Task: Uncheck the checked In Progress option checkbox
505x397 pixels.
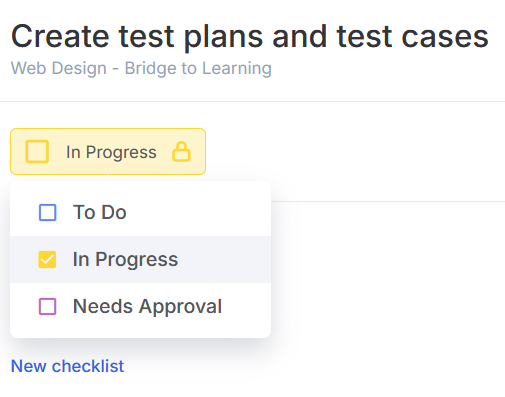Action: point(47,259)
